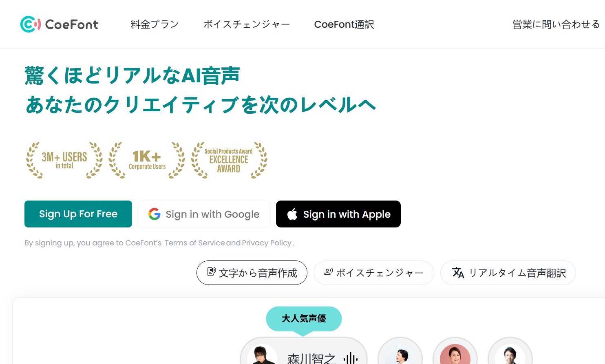
Task: Open the Terms of Service link
Action: (x=194, y=243)
